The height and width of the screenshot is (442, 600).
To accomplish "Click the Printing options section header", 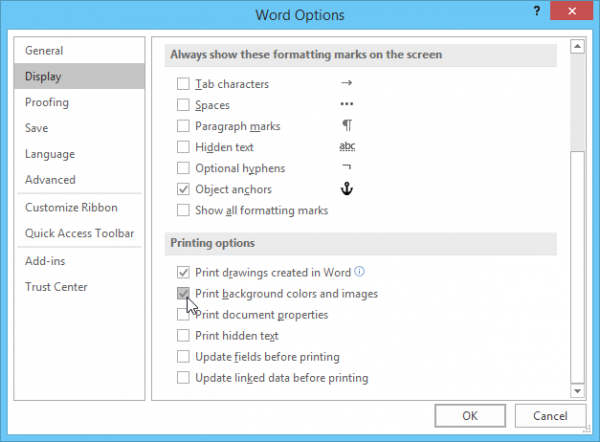I will click(x=360, y=243).
